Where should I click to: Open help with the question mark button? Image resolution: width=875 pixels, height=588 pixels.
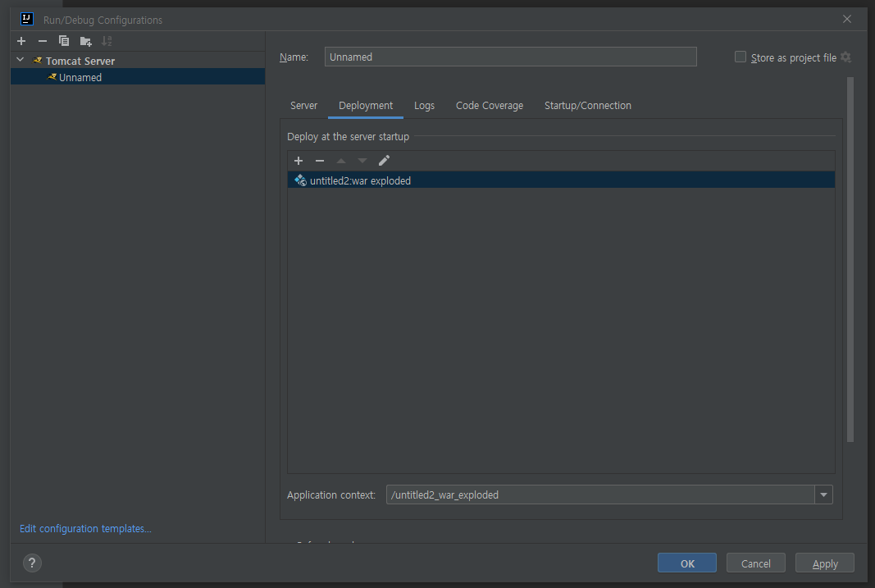coord(32,563)
